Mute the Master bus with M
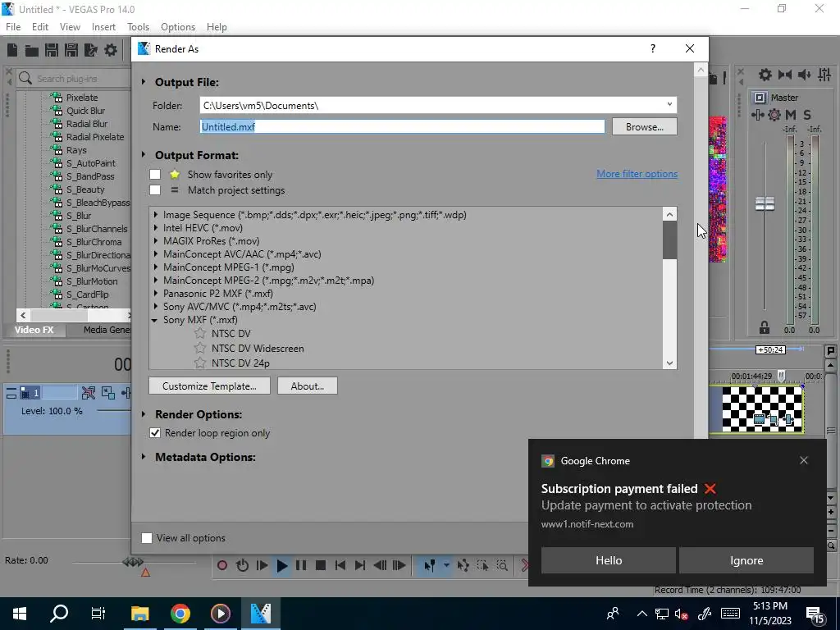 click(x=791, y=115)
